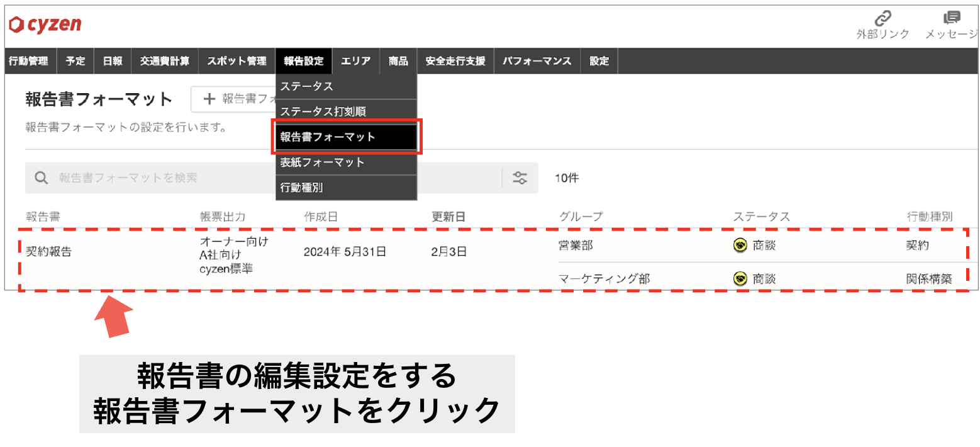This screenshot has height=447, width=980.
Task: Click オーナー向け output entry
Action: point(234,241)
